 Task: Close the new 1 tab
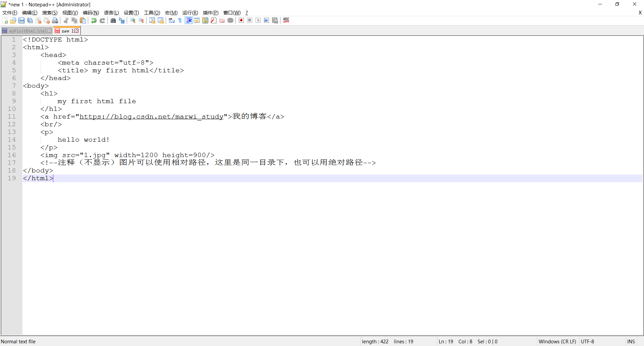pyautogui.click(x=76, y=31)
